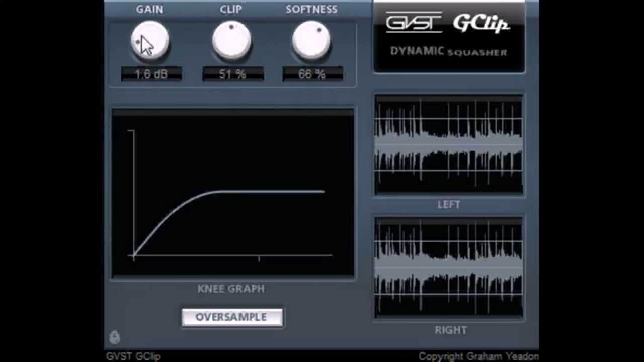This screenshot has height=362, width=644.
Task: Click the Knee Graph display
Action: click(x=233, y=192)
